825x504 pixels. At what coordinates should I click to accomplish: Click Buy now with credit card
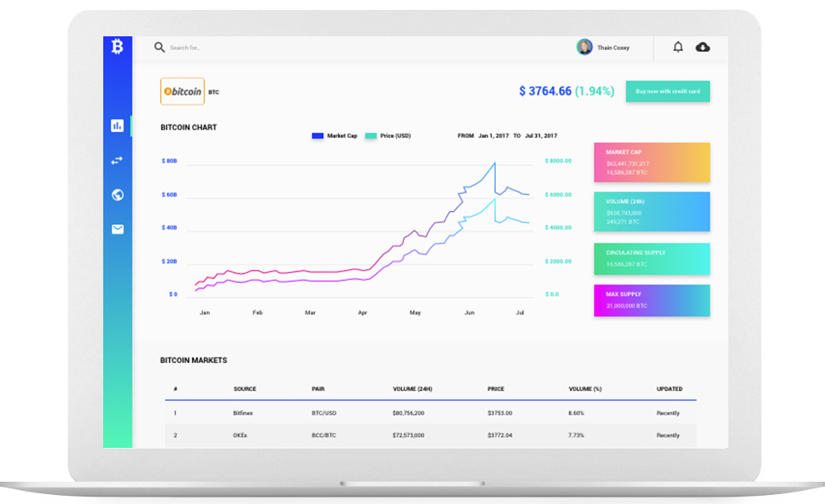click(x=667, y=92)
